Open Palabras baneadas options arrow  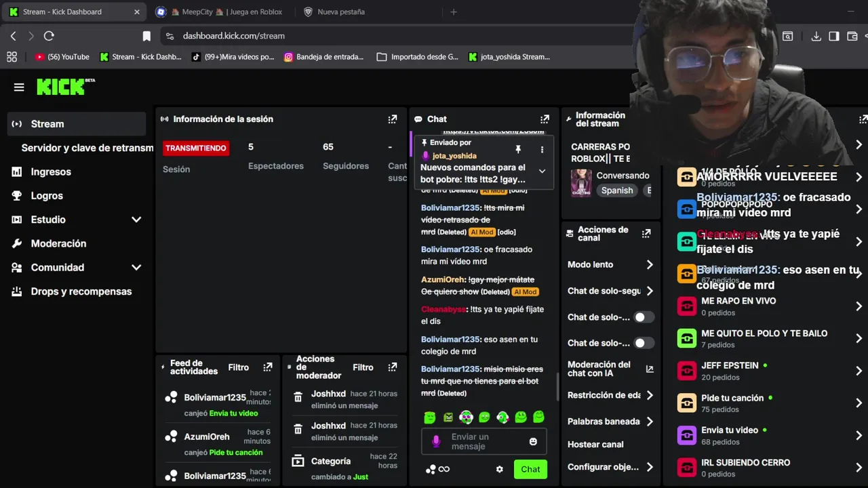point(650,422)
